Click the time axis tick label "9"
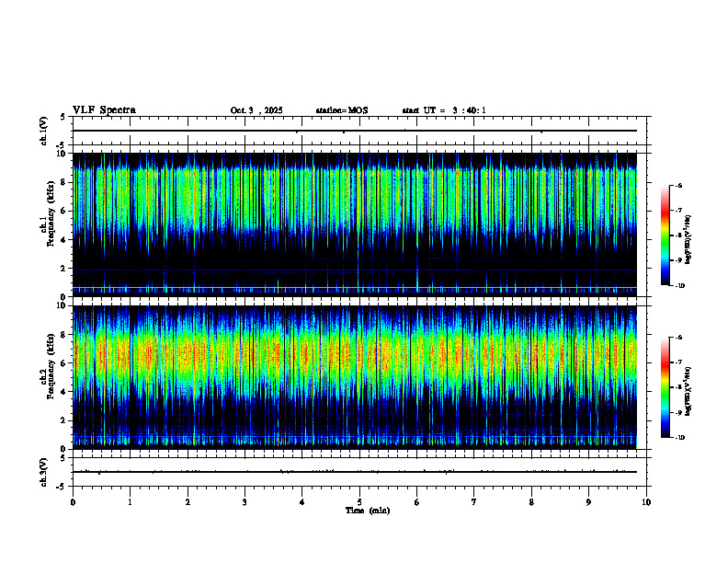 [x=588, y=502]
